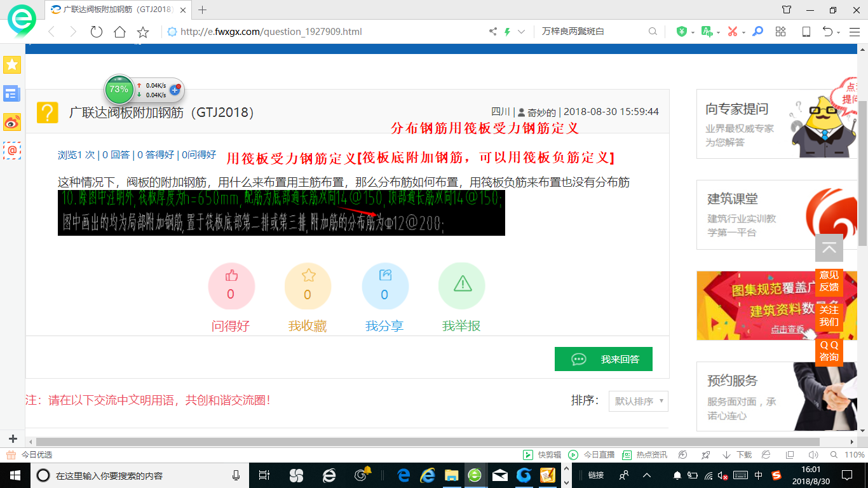
Task: Click the search magnifier icon
Action: 653,32
